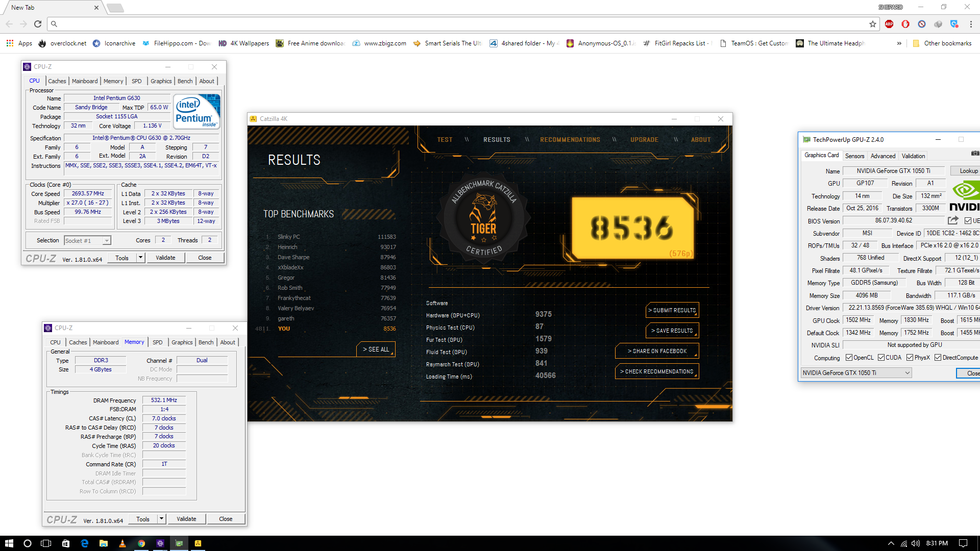This screenshot has width=980, height=551.
Task: Toggle the DirectCompute checkbox in GPU-Z
Action: (x=938, y=358)
